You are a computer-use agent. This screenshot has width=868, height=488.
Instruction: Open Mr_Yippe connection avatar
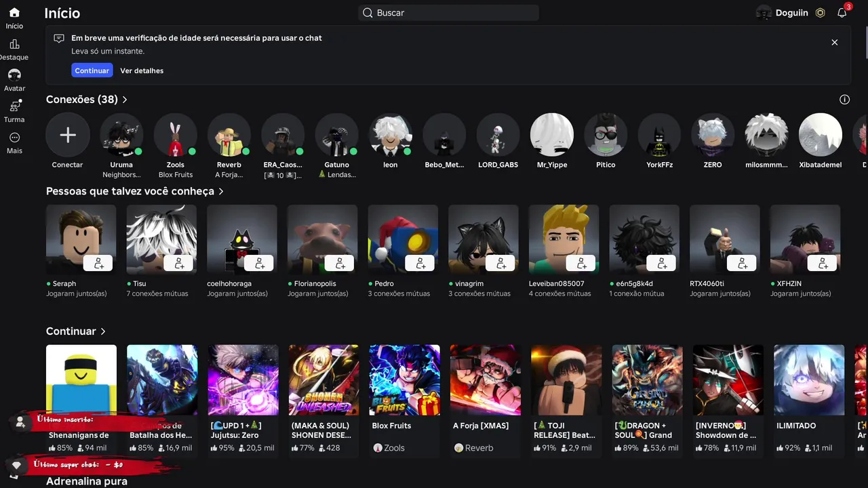tap(552, 135)
